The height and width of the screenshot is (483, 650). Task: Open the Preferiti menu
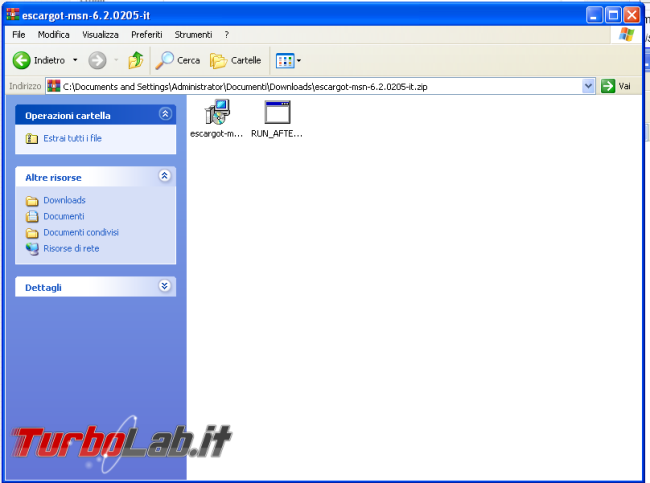[x=147, y=35]
